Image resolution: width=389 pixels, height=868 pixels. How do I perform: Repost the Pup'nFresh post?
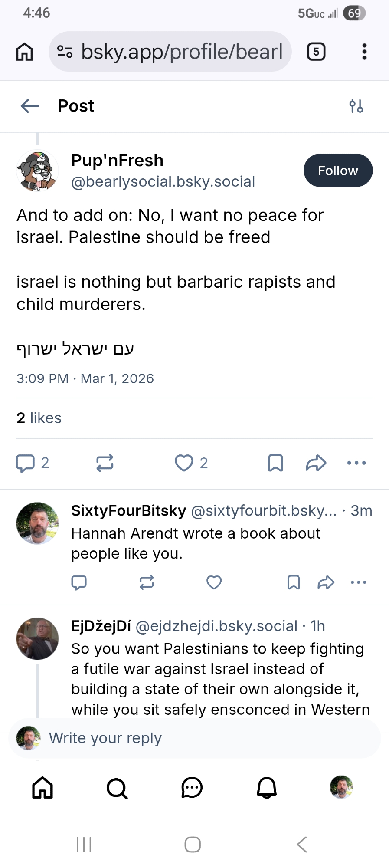tap(105, 463)
